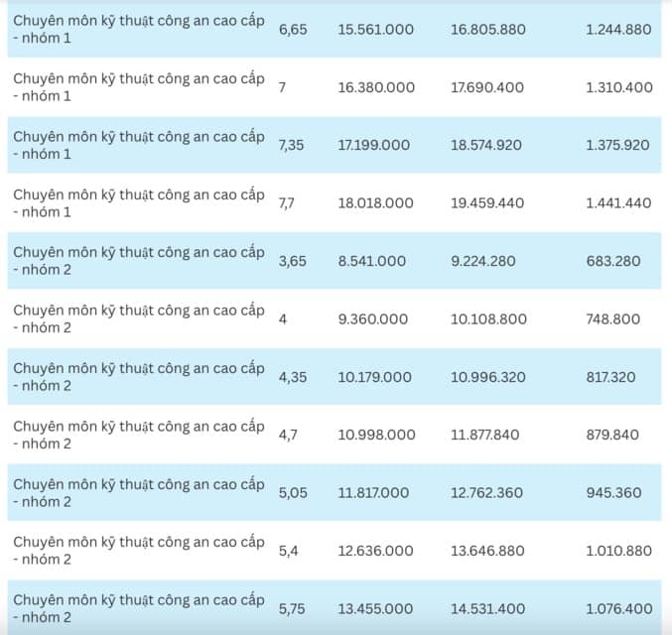Image resolution: width=672 pixels, height=635 pixels.
Task: Select the coefficient 7,35 cell
Action: [x=292, y=146]
